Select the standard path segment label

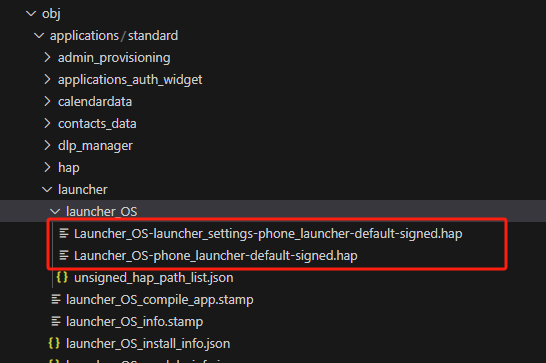[x=153, y=36]
